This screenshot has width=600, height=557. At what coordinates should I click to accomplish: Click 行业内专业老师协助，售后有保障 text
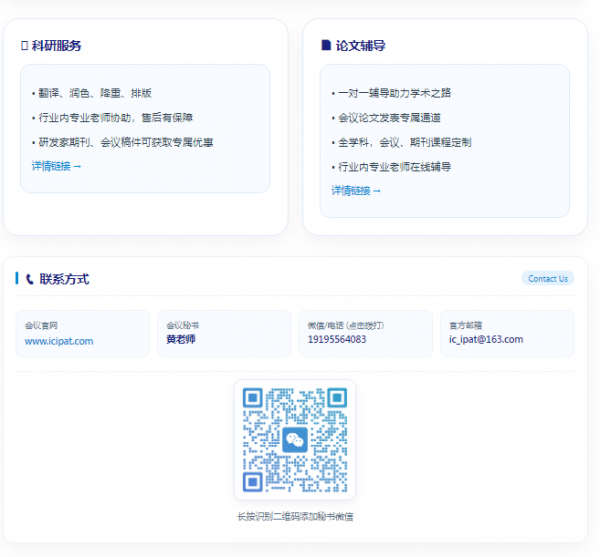112,117
